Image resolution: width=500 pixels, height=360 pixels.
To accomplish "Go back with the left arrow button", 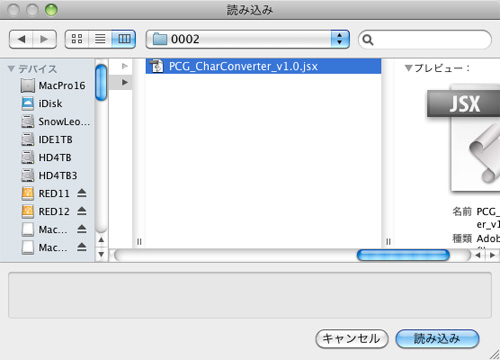I will 21,39.
